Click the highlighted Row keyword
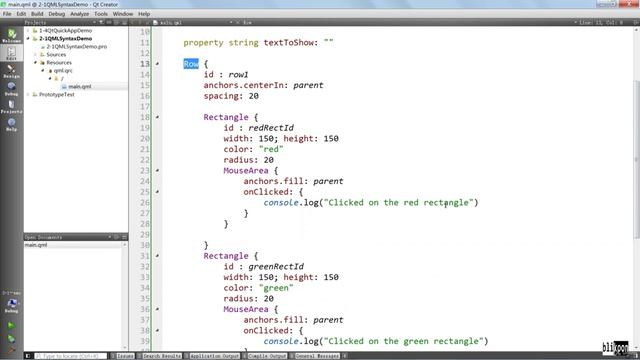Screen dimensions: 640x360 point(191,64)
